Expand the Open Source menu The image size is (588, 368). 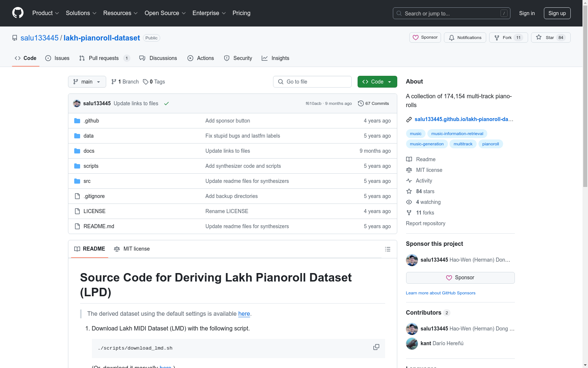tap(165, 13)
